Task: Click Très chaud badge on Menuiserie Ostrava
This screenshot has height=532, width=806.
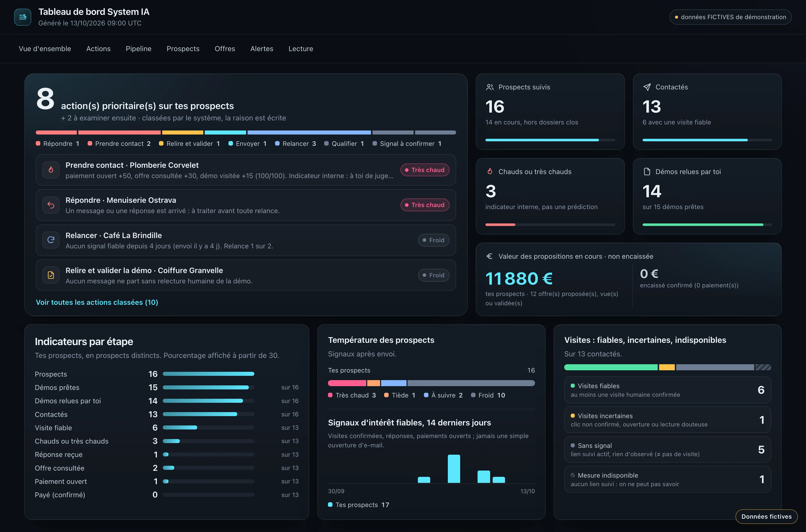Action: (x=425, y=205)
